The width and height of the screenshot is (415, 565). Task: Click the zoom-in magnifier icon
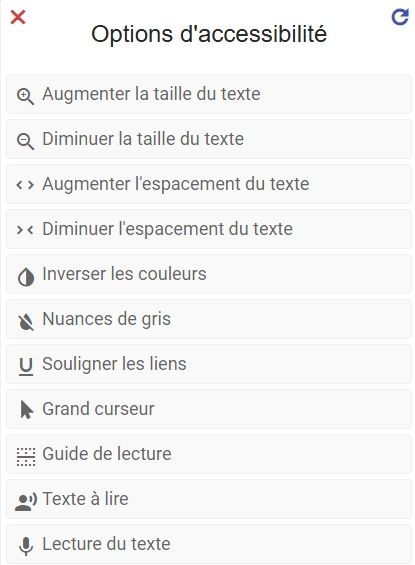pos(26,97)
